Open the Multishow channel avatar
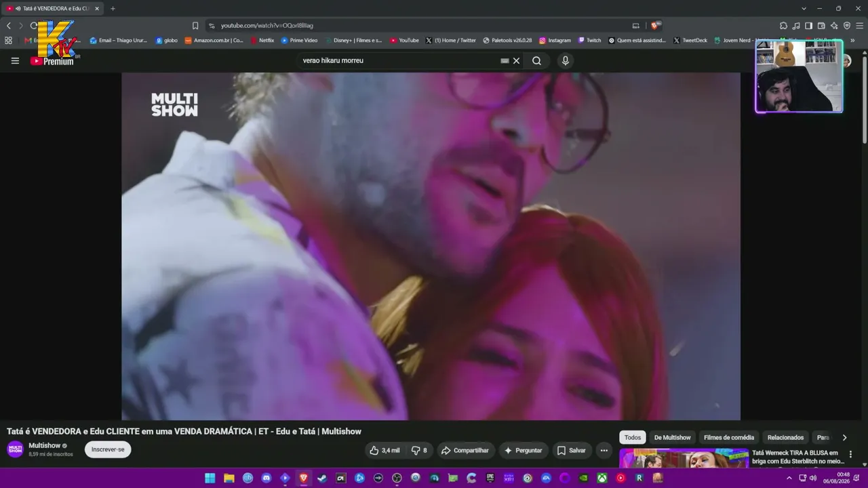The height and width of the screenshot is (488, 868). click(15, 449)
